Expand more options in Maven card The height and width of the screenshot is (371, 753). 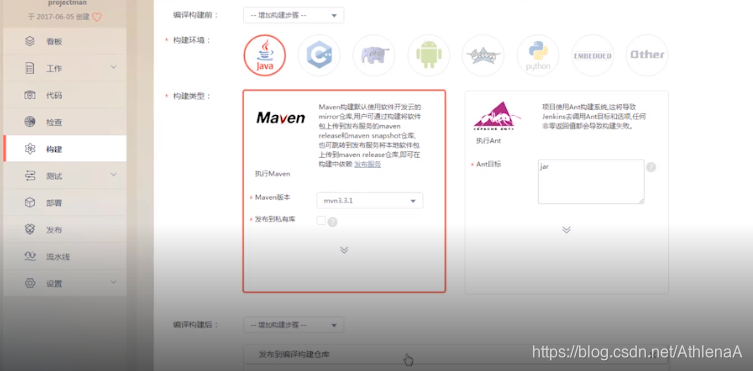click(344, 250)
